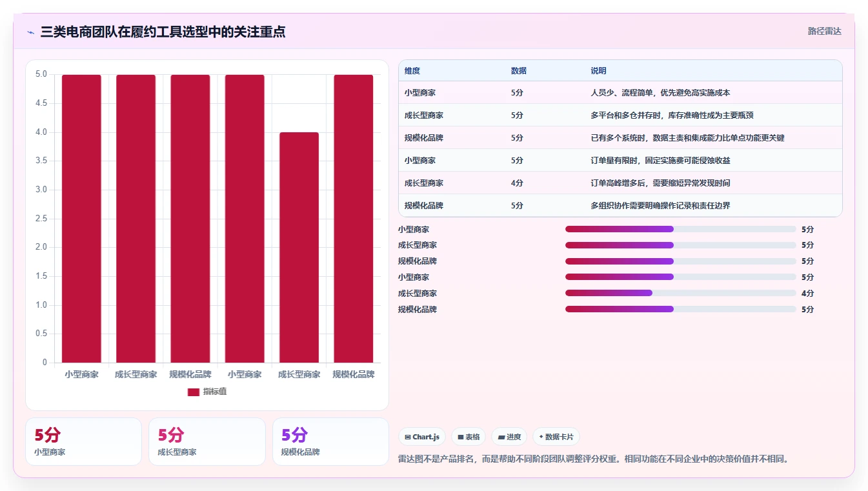This screenshot has height=491, width=868.
Task: Click the 0.5 y-axis label
Action: pyautogui.click(x=41, y=334)
